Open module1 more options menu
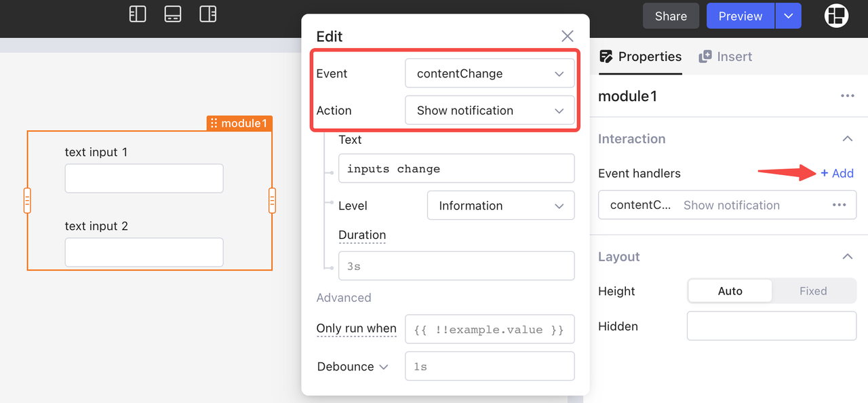868x403 pixels. tap(847, 96)
